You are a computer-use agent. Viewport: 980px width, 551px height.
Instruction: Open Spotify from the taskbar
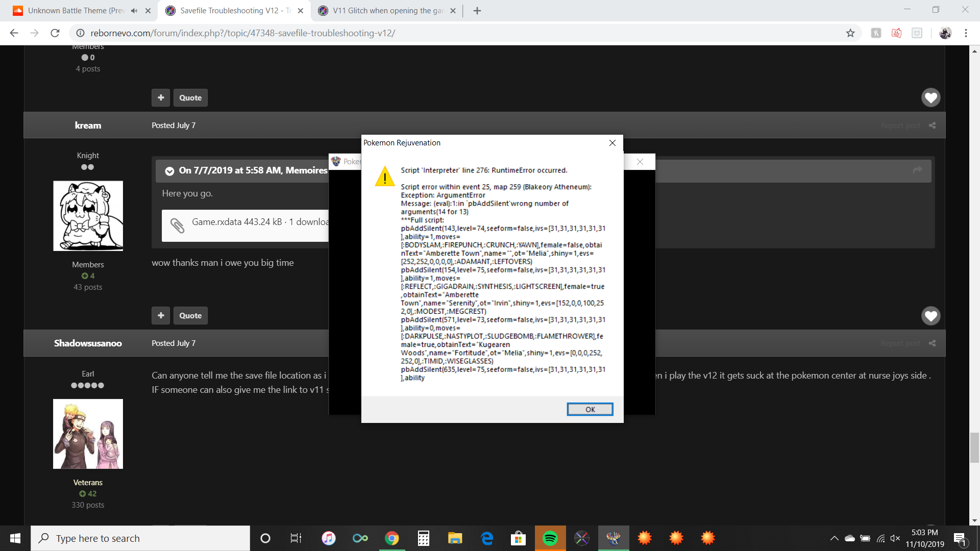[550, 538]
